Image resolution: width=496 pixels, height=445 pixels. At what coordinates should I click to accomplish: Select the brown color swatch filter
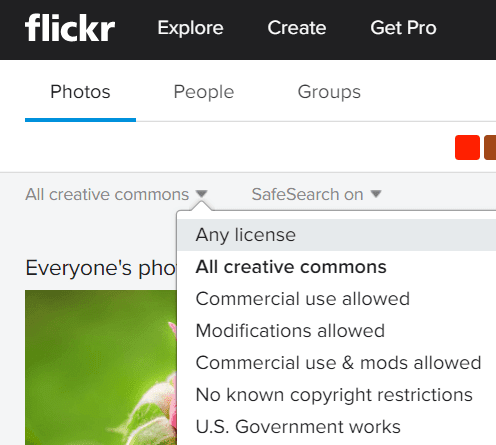pyautogui.click(x=490, y=147)
